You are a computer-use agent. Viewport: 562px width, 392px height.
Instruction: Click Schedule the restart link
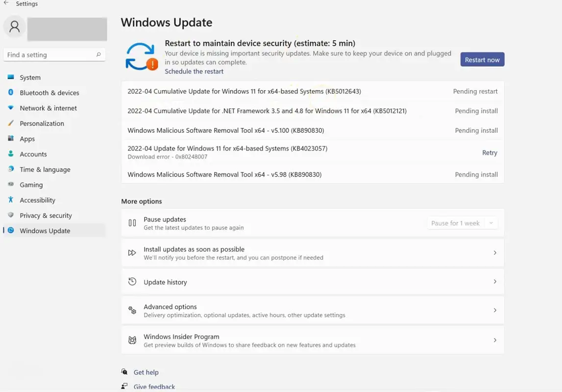(x=194, y=72)
